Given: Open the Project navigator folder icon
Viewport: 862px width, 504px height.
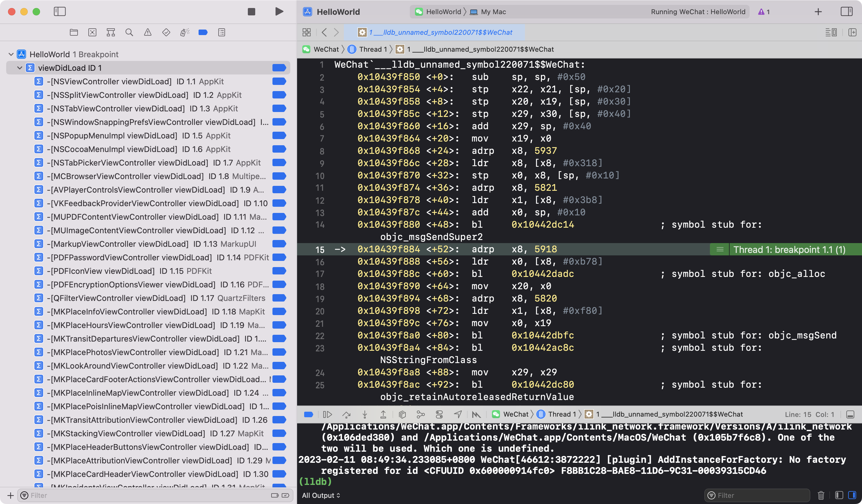Looking at the screenshot, I should tap(74, 33).
